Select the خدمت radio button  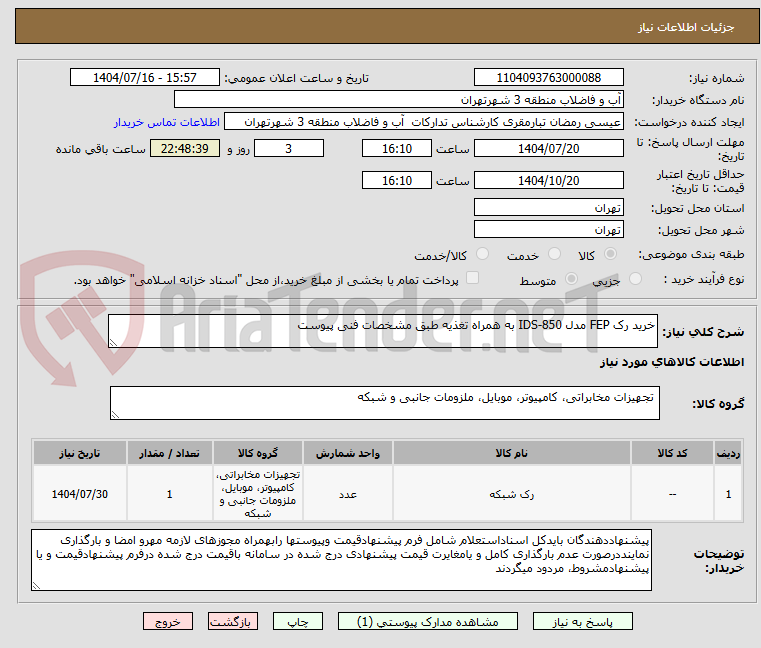pyautogui.click(x=554, y=254)
